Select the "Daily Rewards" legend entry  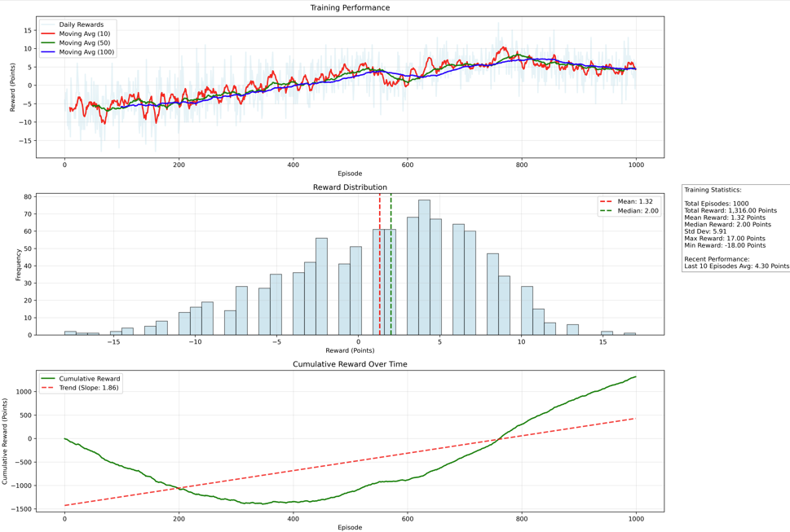pos(73,24)
